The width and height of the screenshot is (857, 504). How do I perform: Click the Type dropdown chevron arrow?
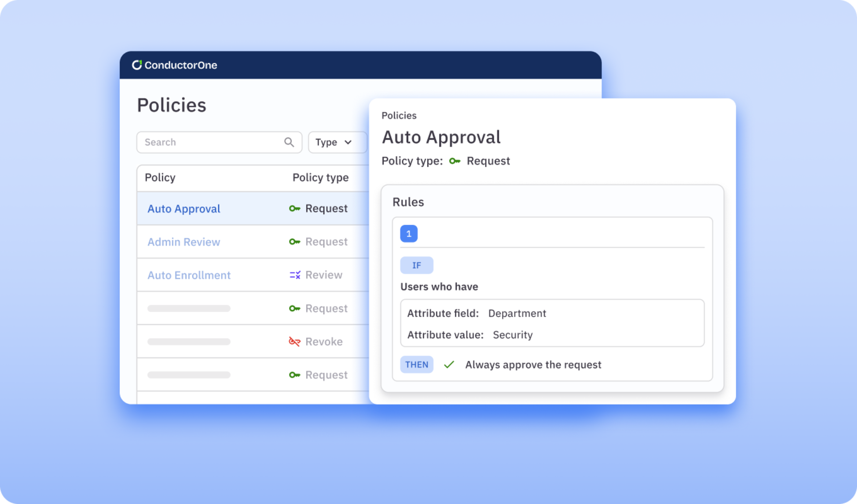(x=348, y=142)
